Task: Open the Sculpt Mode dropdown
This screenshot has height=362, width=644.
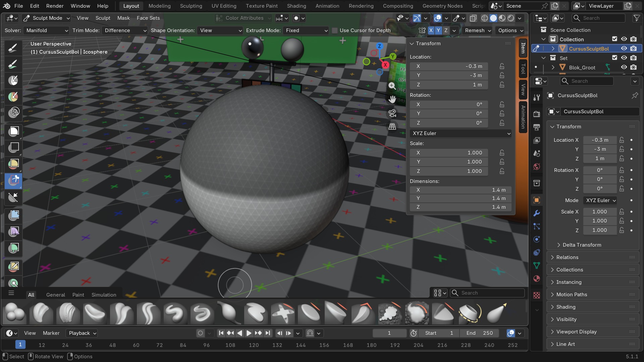Action: (x=46, y=18)
